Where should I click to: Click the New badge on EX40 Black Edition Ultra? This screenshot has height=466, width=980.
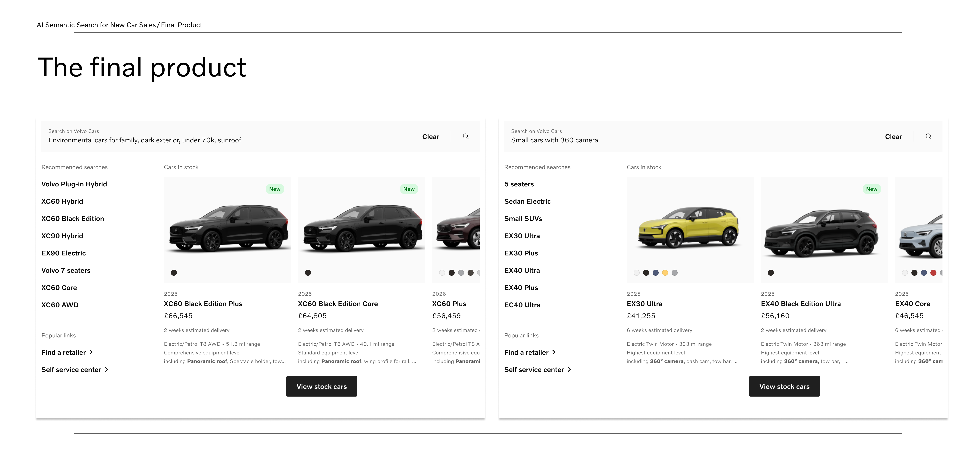[872, 189]
